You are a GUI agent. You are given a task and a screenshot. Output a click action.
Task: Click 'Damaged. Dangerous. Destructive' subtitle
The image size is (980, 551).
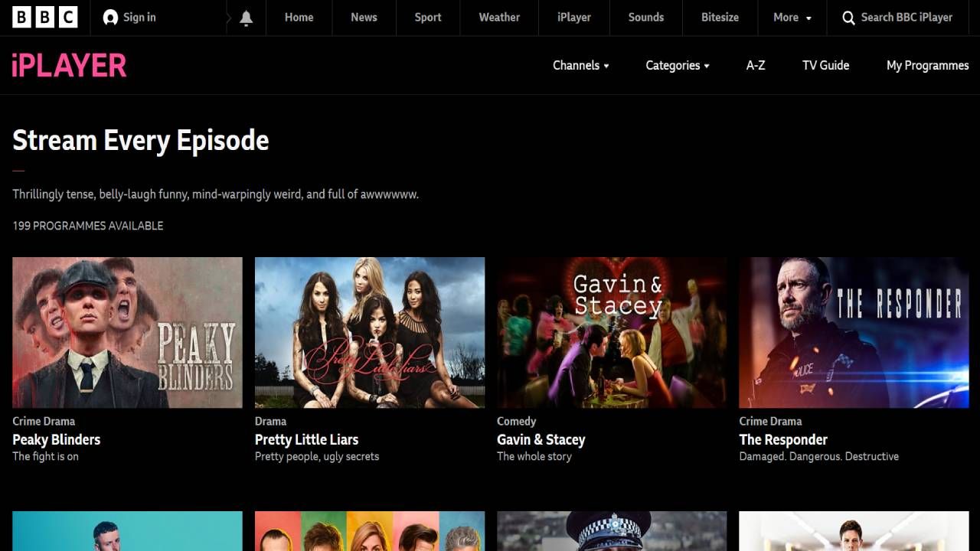819,456
